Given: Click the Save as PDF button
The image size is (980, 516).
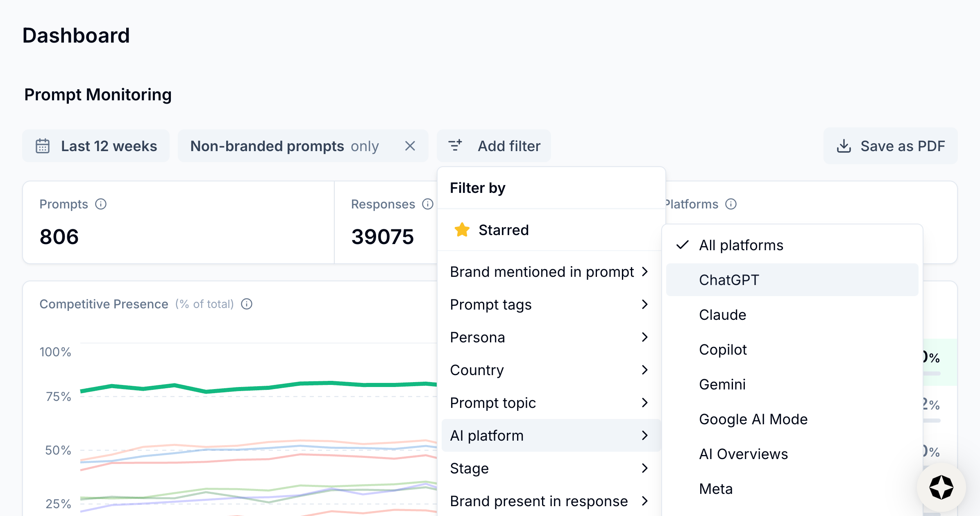Looking at the screenshot, I should click(891, 146).
